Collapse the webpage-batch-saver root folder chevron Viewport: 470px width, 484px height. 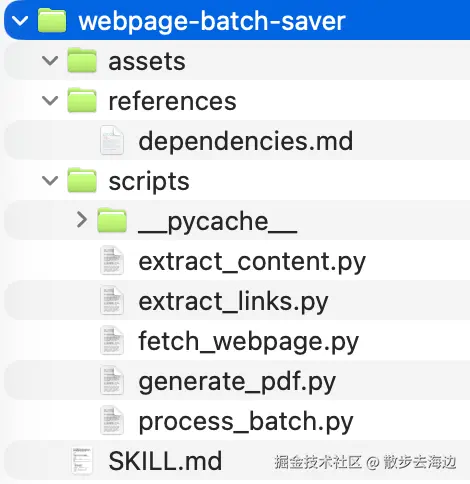(x=20, y=21)
